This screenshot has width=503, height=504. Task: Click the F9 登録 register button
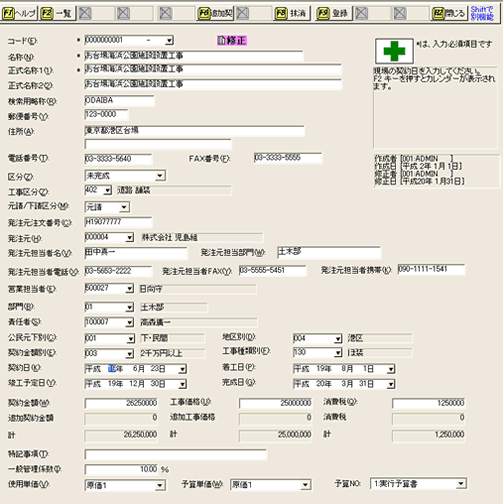coord(334,14)
